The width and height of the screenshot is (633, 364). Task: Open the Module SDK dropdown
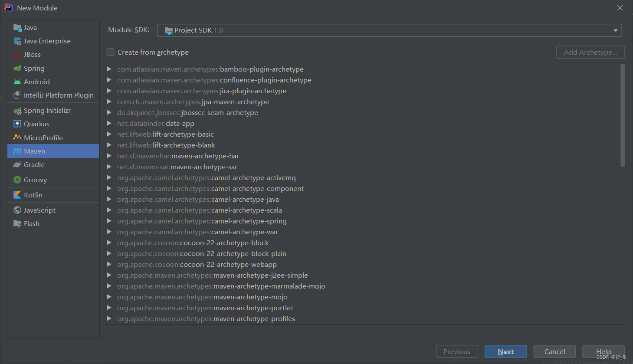[x=389, y=30]
